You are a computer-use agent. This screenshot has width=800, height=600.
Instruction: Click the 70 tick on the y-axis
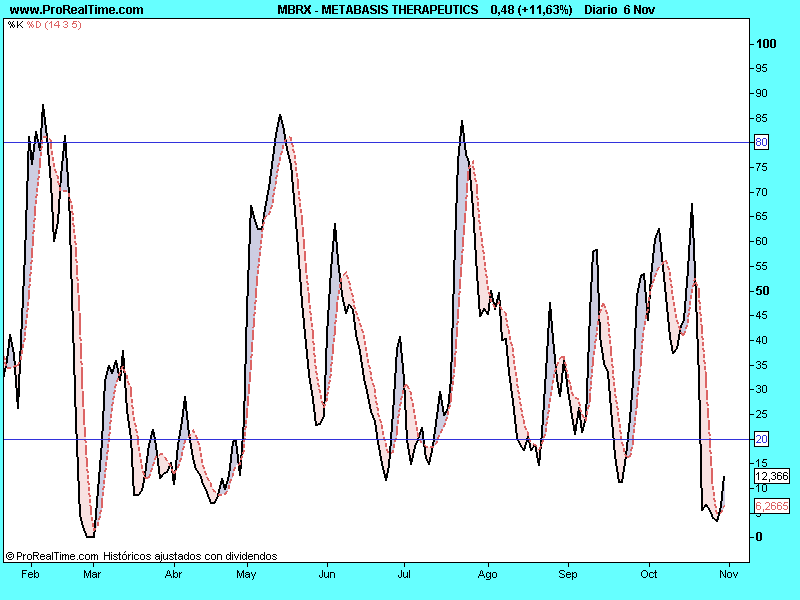click(x=761, y=192)
